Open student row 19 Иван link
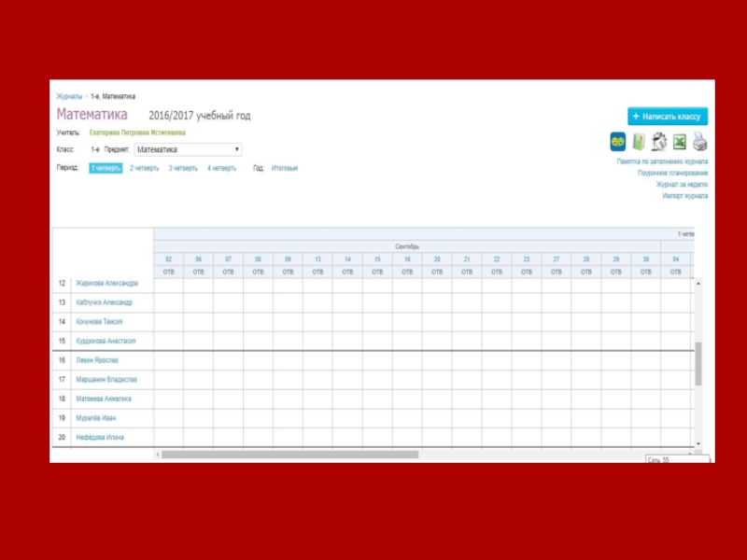The width and height of the screenshot is (747, 560). point(96,418)
